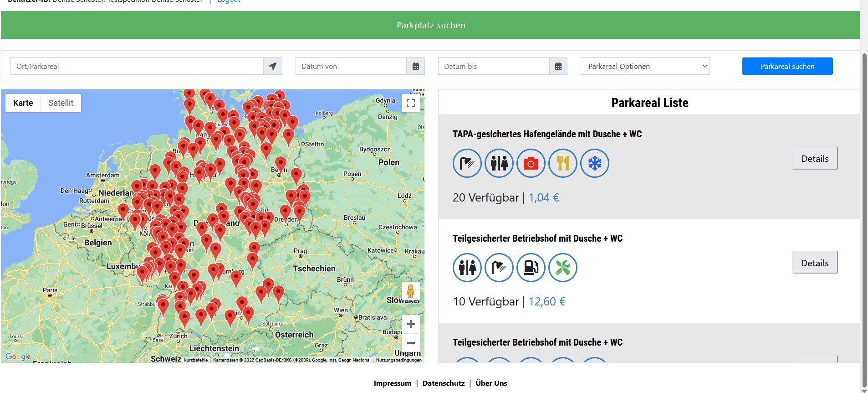
Task: Focus the Datum bis input field
Action: tap(494, 66)
